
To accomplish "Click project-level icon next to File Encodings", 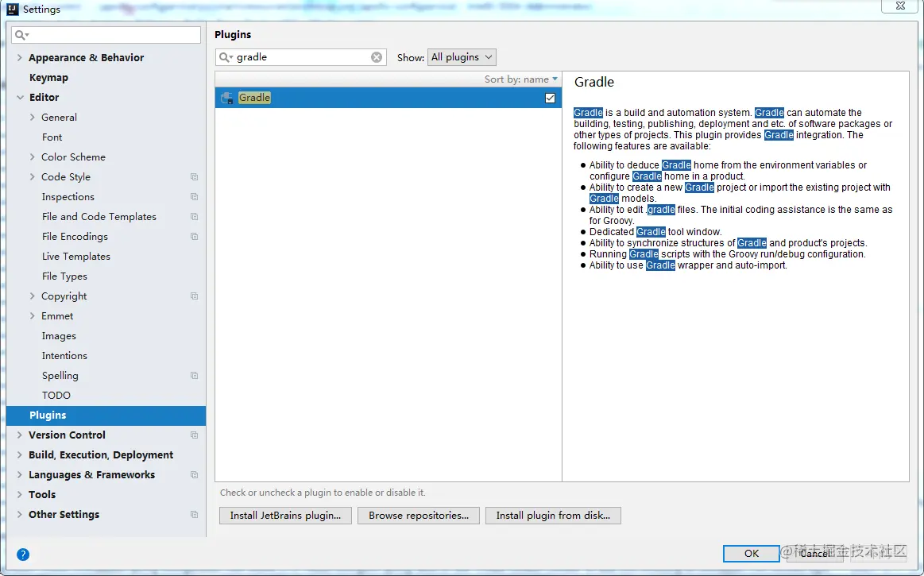I will coord(195,237).
